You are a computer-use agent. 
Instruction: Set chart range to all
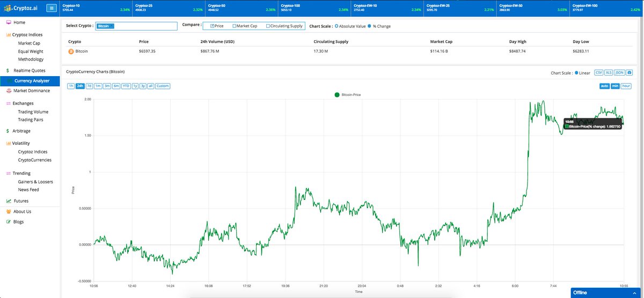(151, 86)
